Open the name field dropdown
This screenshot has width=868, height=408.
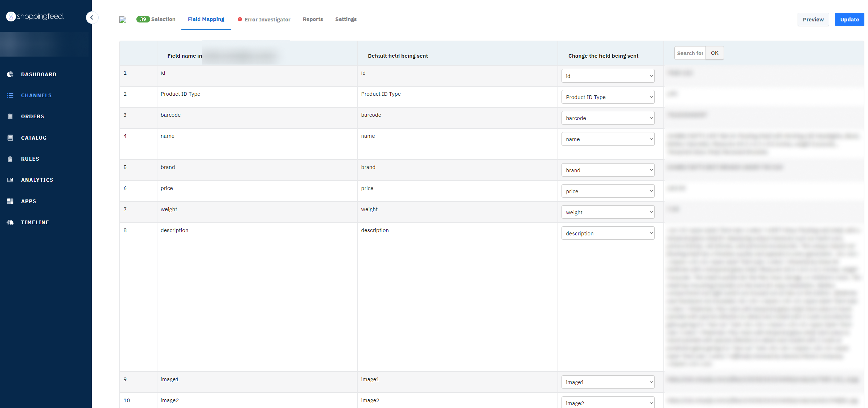(608, 139)
